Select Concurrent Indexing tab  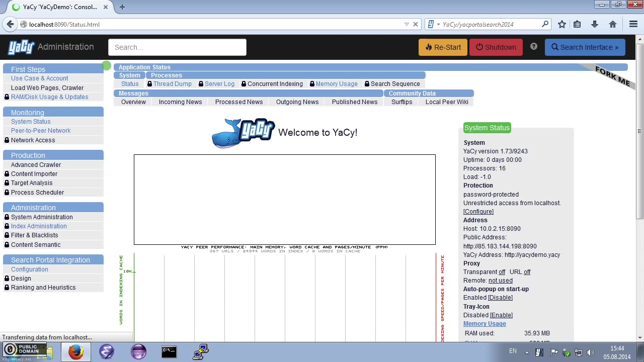click(x=275, y=84)
